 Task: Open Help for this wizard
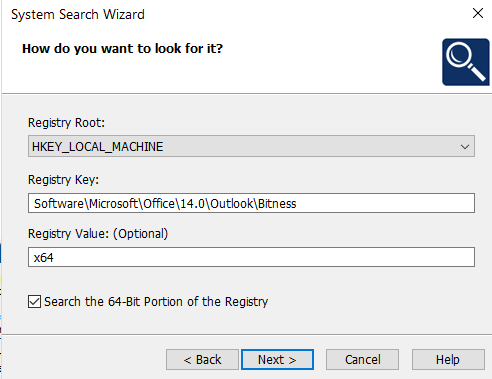[x=448, y=359]
